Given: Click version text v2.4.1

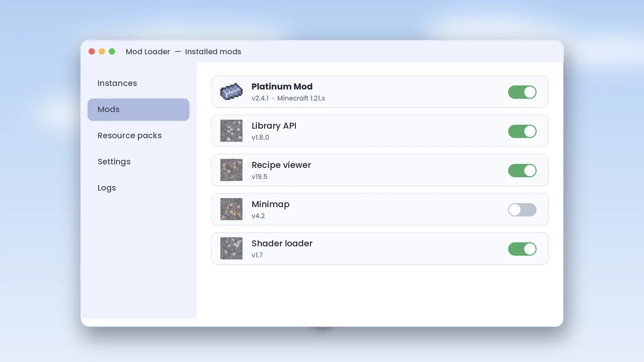Looking at the screenshot, I should [x=260, y=98].
